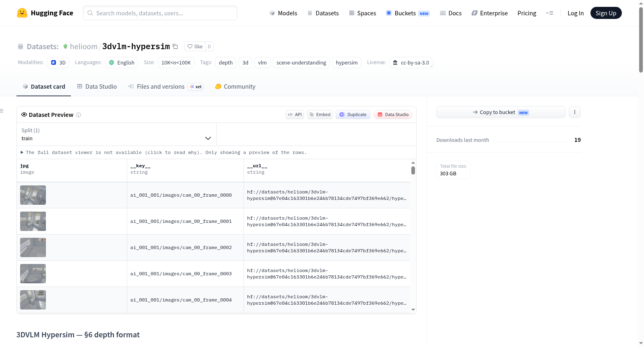Screen dimensions: 644x347
Task: Open Buckets in the top navigation
Action: (x=408, y=13)
